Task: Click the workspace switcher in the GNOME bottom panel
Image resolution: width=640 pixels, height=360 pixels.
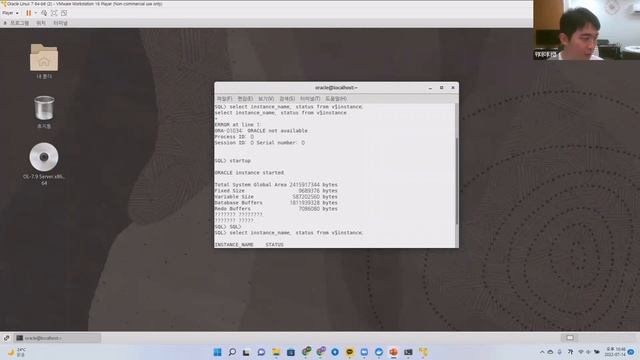Action: coord(570,338)
